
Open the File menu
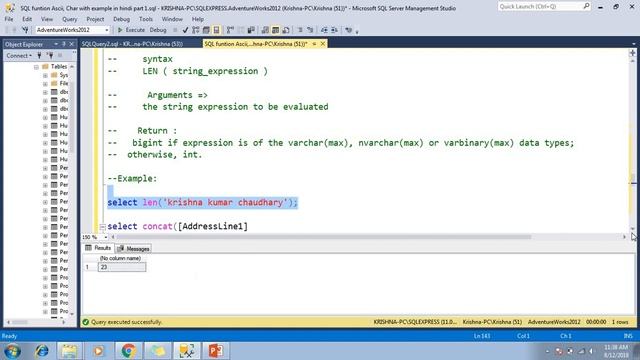[x=9, y=19]
